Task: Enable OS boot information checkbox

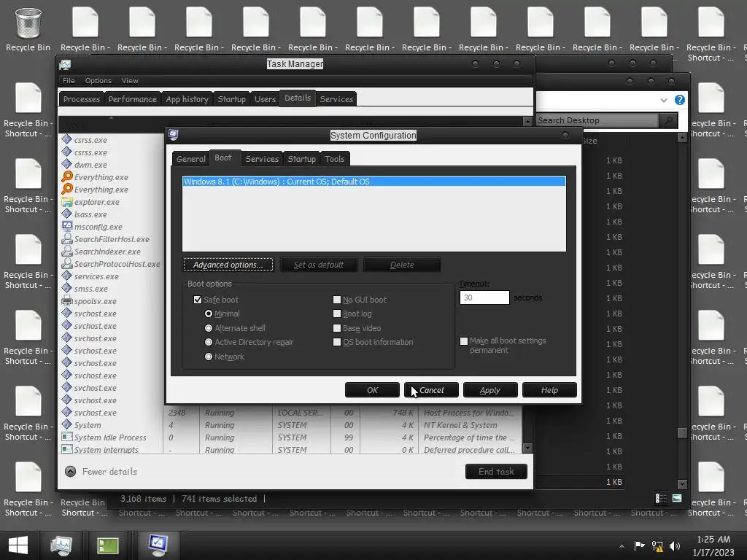Action: 337,342
